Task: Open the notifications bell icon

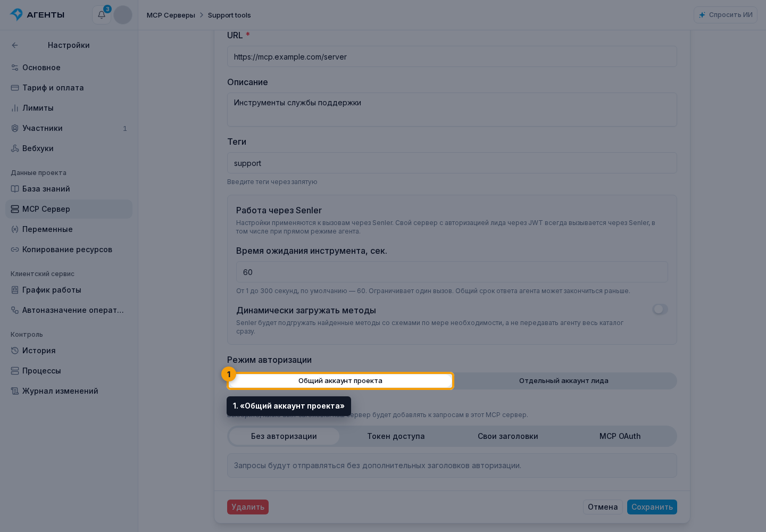Action: click(x=102, y=15)
